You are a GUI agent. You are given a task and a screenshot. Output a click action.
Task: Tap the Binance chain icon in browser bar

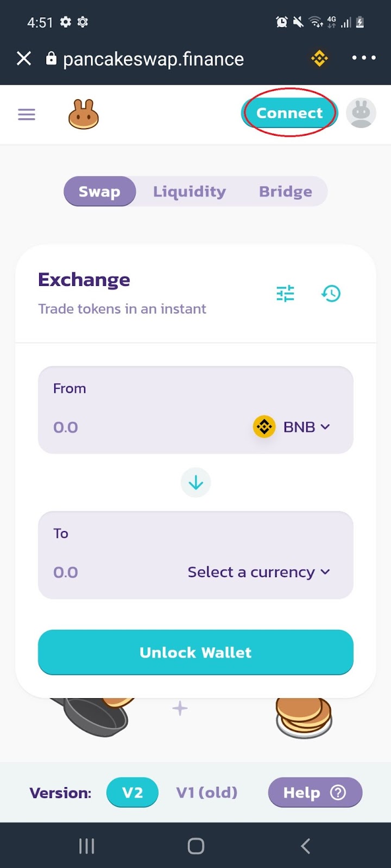pos(319,58)
